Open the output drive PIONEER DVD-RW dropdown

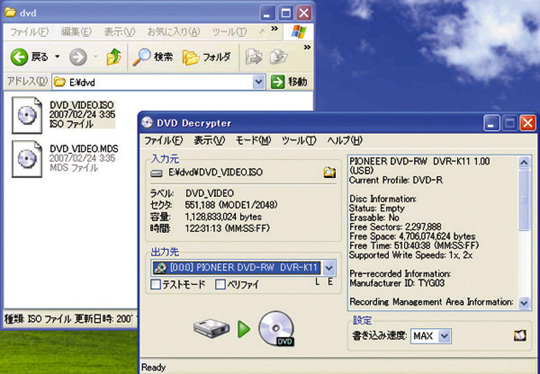coord(329,268)
